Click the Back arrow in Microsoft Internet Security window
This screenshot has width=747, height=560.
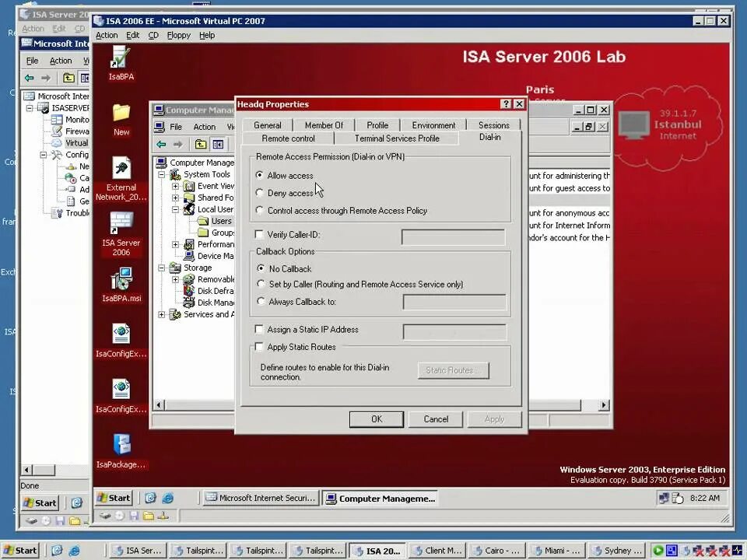click(30, 78)
